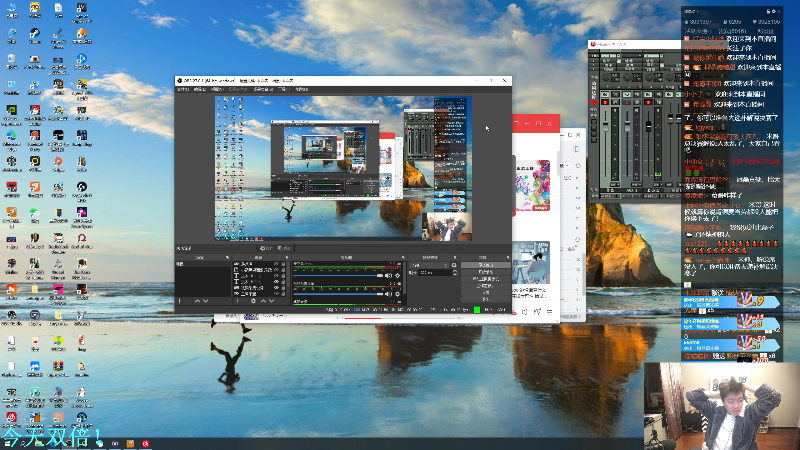Move source up with Sources up arrow
This screenshot has width=800, height=450.
click(x=263, y=301)
